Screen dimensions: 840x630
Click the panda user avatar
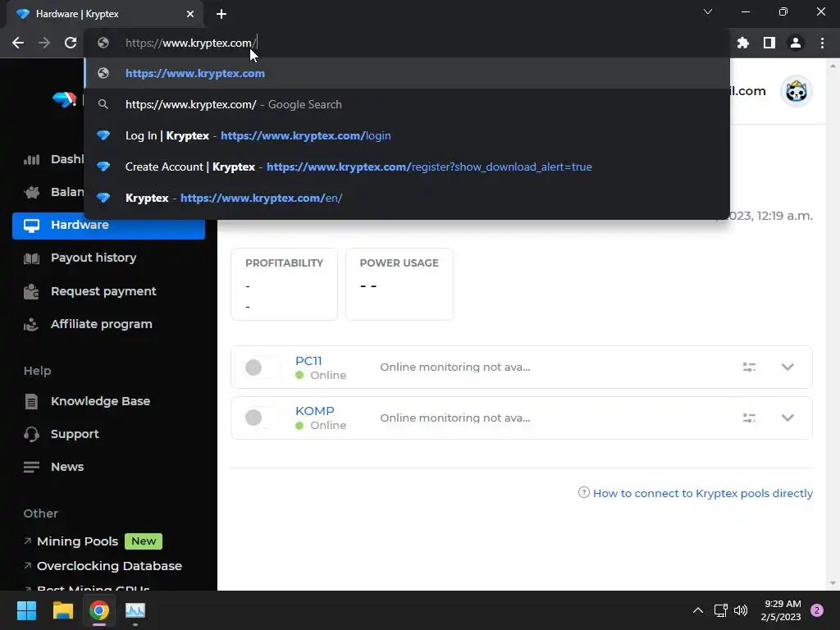click(x=796, y=91)
